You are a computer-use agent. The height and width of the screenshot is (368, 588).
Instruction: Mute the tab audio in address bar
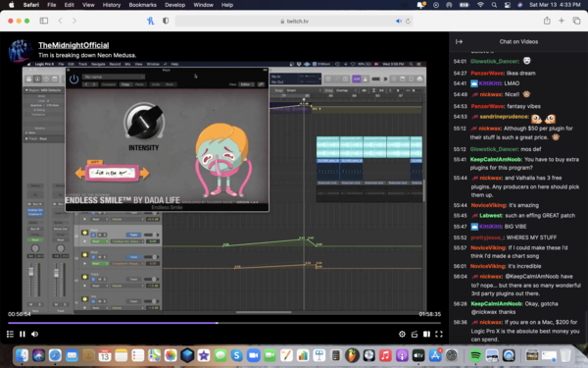click(398, 21)
